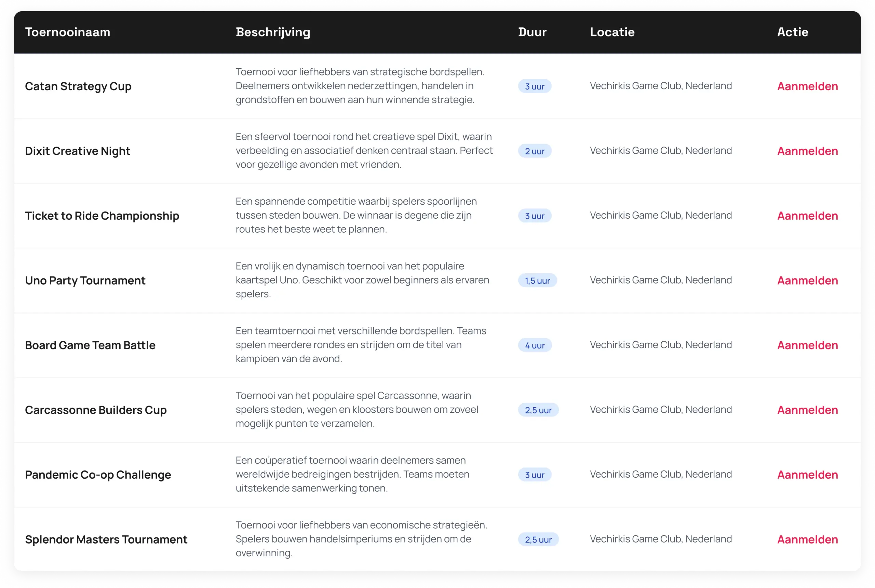
Task: Click Aanmelden for Board Game Team Battle
Action: pyautogui.click(x=807, y=345)
